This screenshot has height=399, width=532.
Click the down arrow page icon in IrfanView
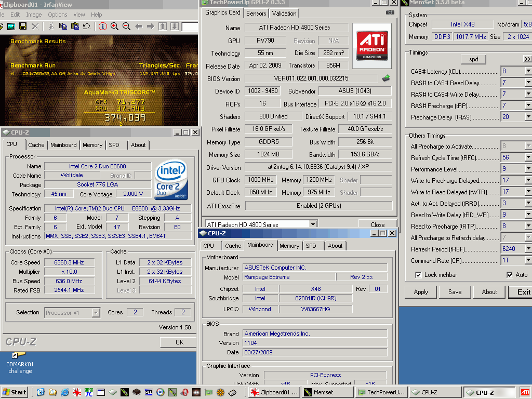click(x=175, y=26)
